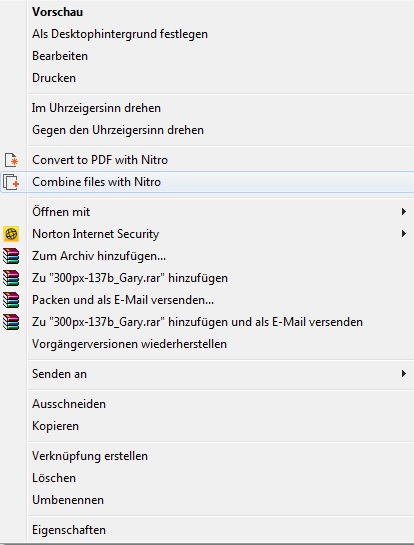Expand the Norton Internet Security submenu arrow
The image size is (414, 545).
pos(404,234)
